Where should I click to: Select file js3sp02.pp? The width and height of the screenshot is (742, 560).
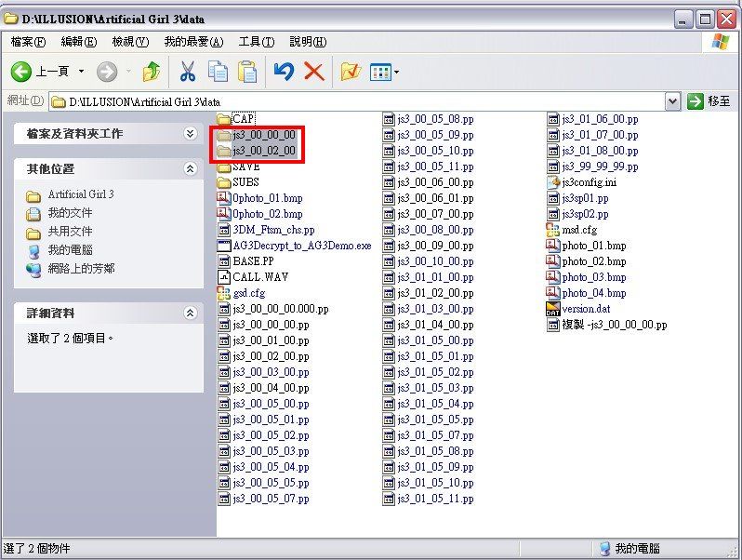pos(585,215)
